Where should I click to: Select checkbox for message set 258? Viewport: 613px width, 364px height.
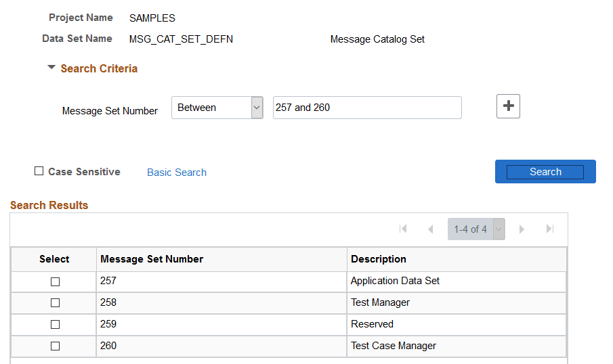pos(55,303)
